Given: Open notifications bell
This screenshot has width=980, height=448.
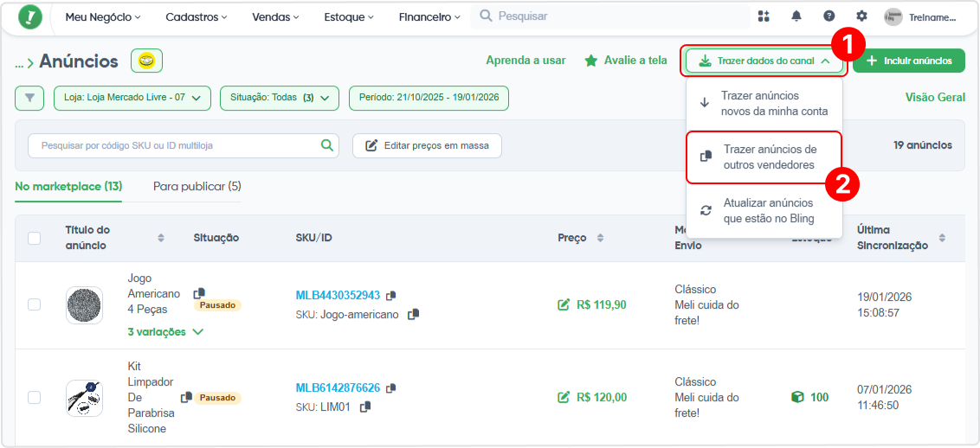Looking at the screenshot, I should [x=796, y=16].
